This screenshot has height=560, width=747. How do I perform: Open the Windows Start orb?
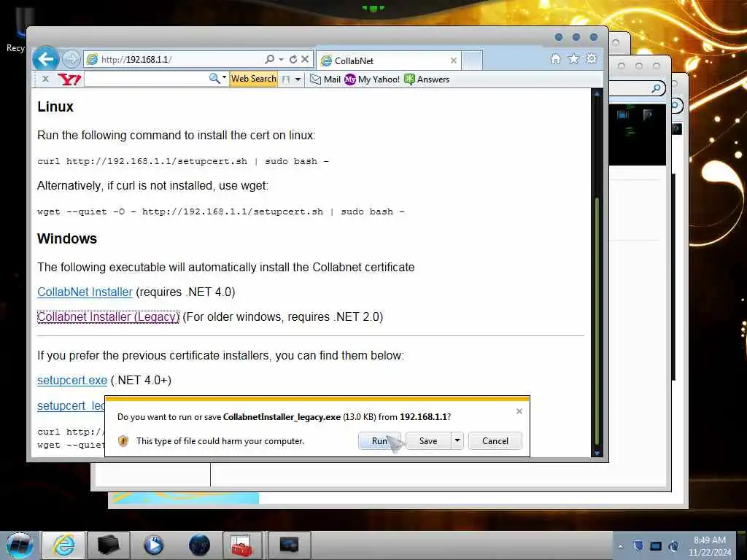click(20, 545)
